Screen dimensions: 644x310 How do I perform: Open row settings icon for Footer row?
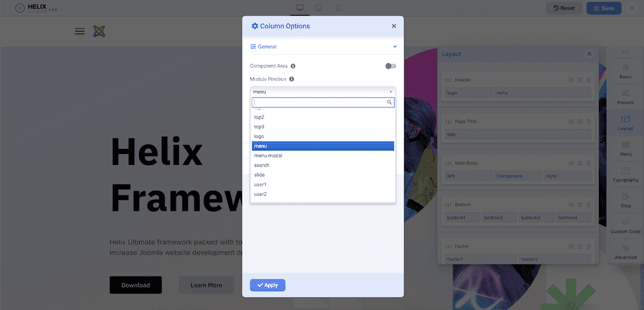coord(580,246)
